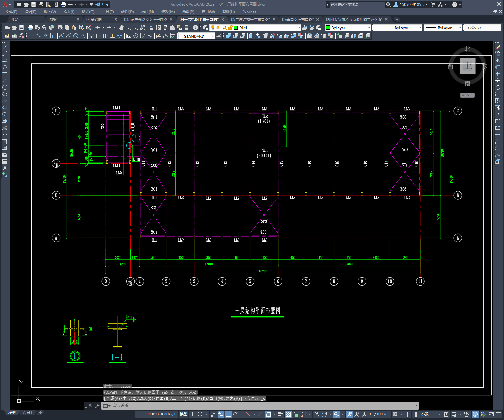Select the Move tool in the modify toolbar
504x420 pixels.
coord(498,81)
